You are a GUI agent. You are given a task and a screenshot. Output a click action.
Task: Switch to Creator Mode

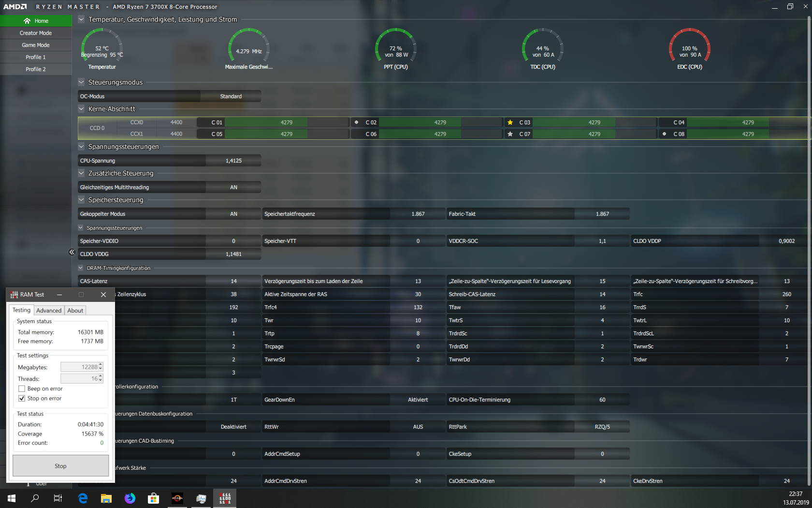36,33
